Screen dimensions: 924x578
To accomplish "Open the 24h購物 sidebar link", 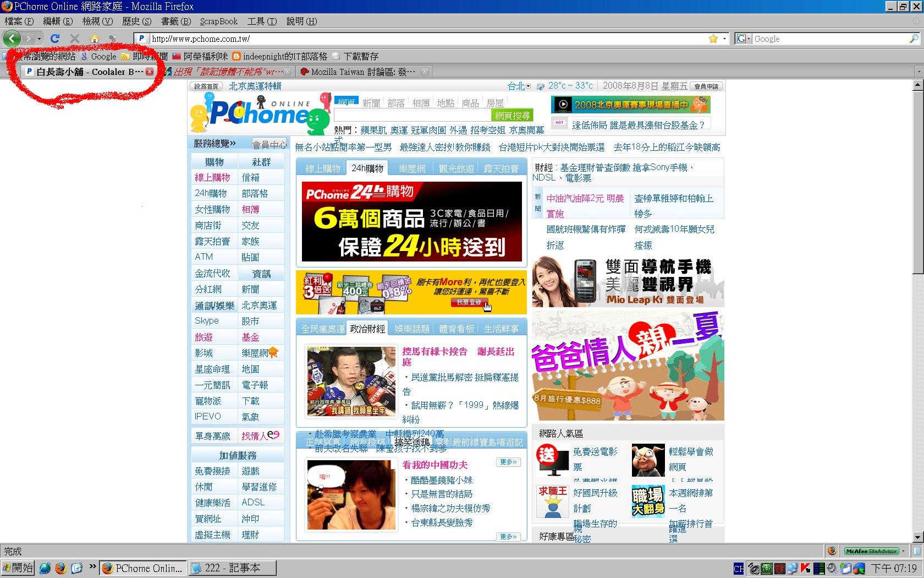I will [211, 193].
